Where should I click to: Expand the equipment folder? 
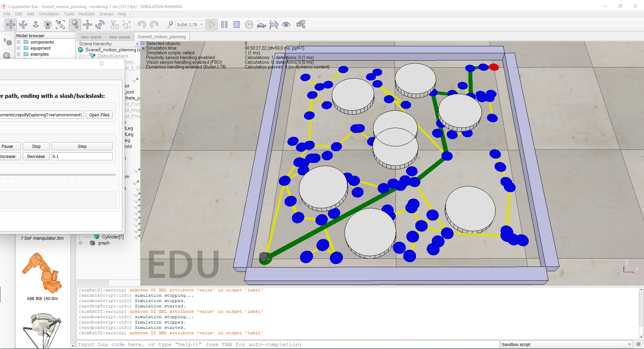point(19,48)
